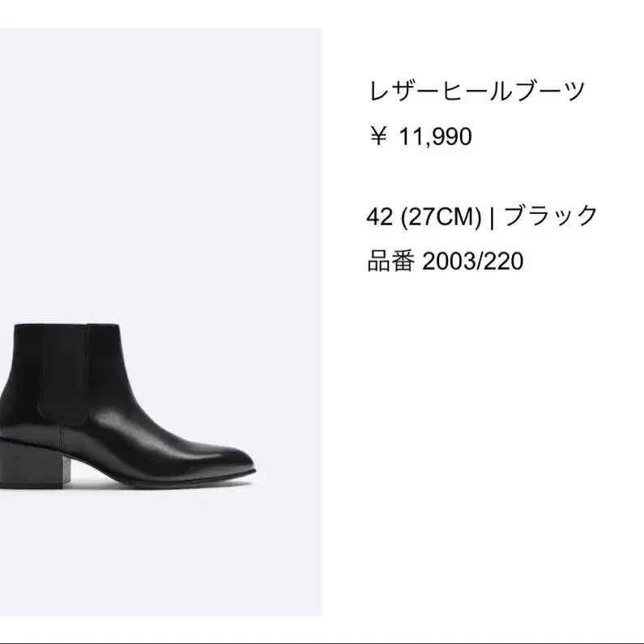Click the elastic side panel on the boot

click(x=64, y=373)
